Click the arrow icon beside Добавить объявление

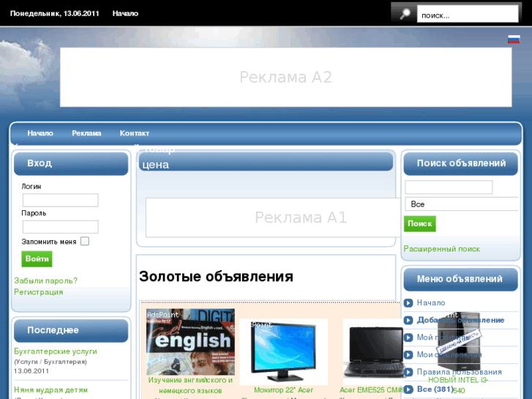coord(408,320)
